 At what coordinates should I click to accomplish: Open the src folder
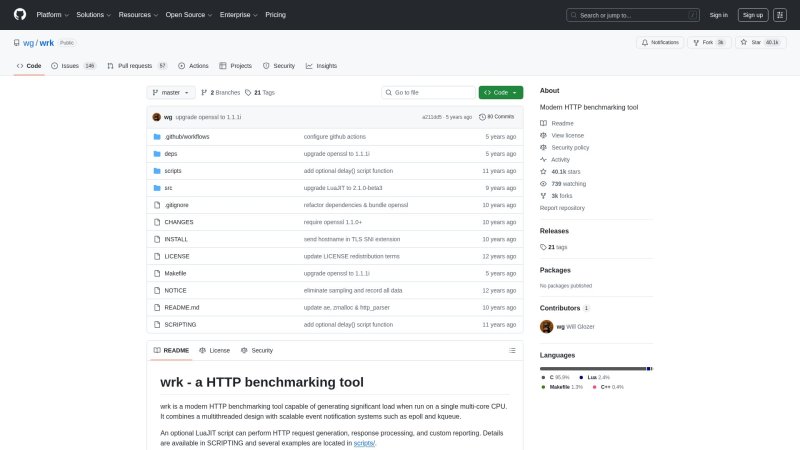click(169, 187)
